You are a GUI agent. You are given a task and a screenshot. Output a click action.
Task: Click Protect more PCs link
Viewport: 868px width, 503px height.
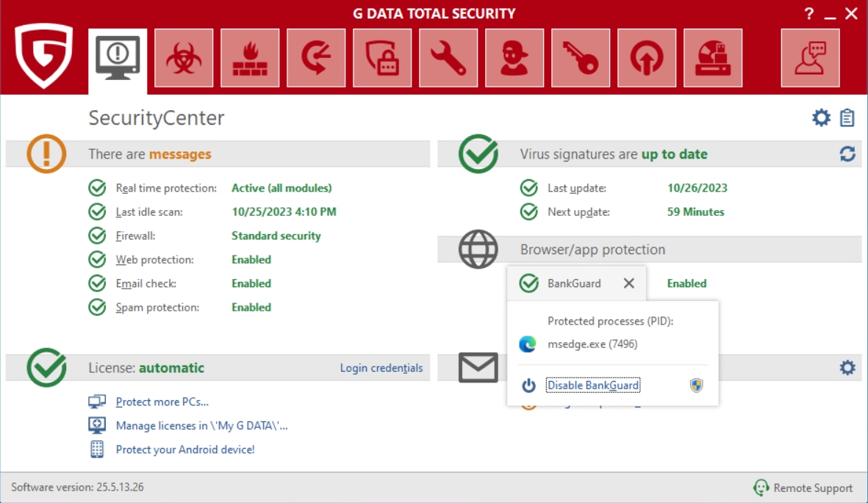pos(162,402)
